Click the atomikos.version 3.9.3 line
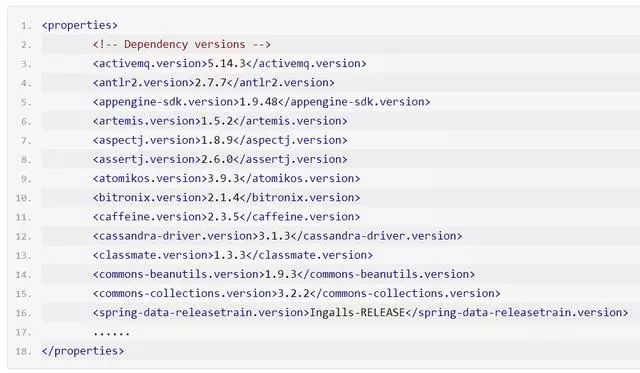640x373 pixels. (x=226, y=178)
